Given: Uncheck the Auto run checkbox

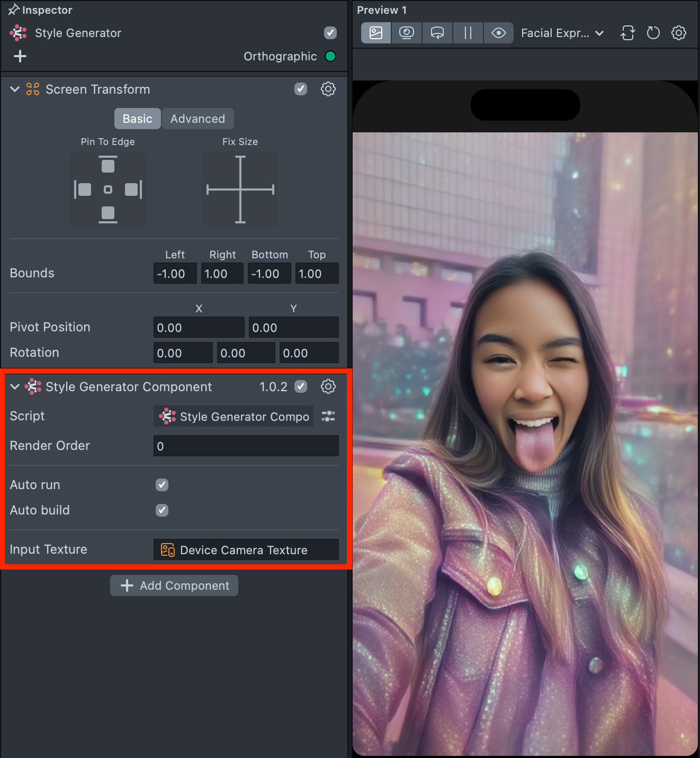Looking at the screenshot, I should (162, 485).
